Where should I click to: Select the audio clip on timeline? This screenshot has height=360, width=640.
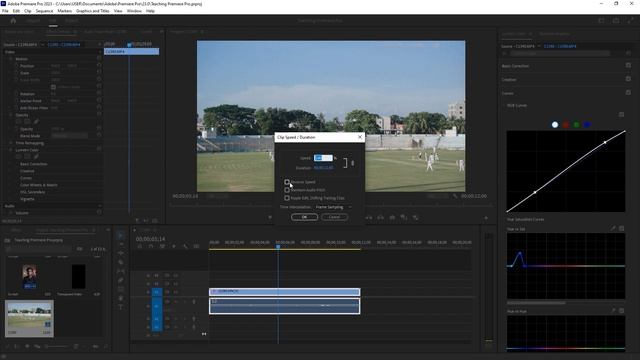pyautogui.click(x=284, y=306)
